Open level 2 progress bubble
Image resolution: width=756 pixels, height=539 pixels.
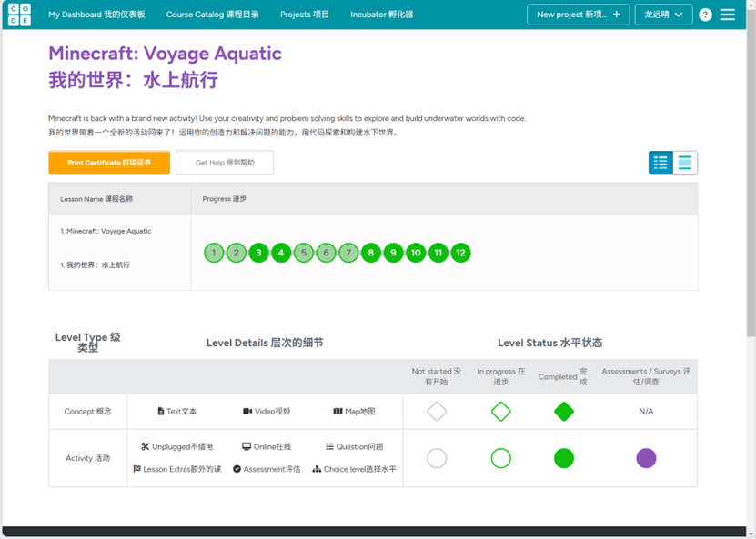tap(237, 253)
